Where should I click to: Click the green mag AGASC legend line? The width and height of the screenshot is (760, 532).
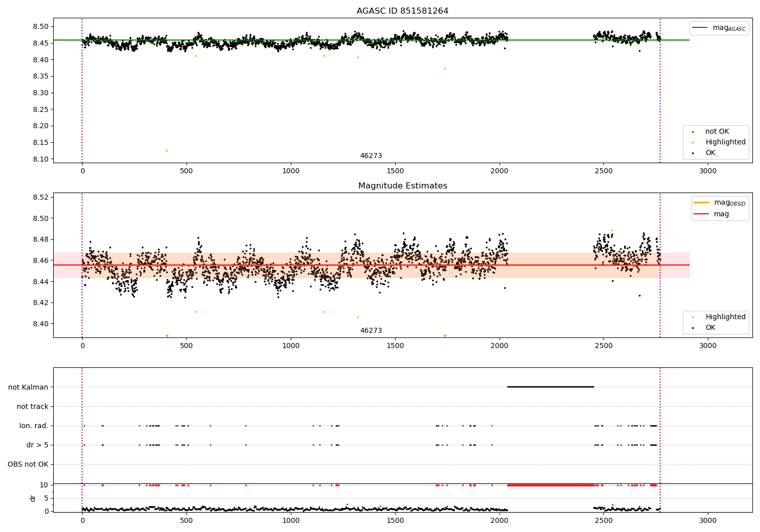point(701,28)
